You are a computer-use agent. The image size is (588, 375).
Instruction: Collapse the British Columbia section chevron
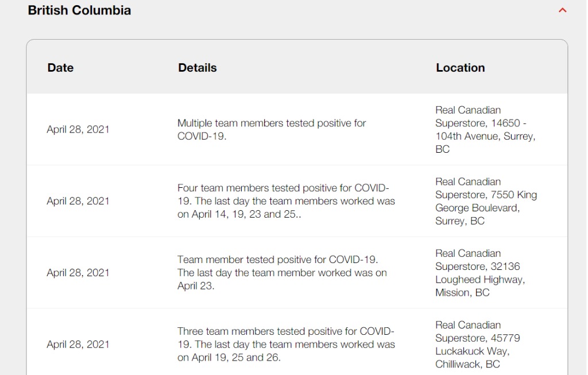562,10
